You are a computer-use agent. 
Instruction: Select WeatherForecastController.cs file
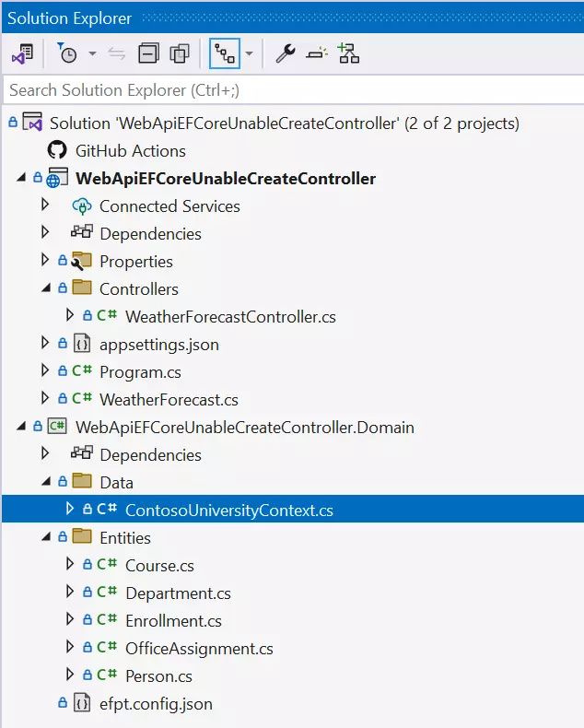click(230, 317)
